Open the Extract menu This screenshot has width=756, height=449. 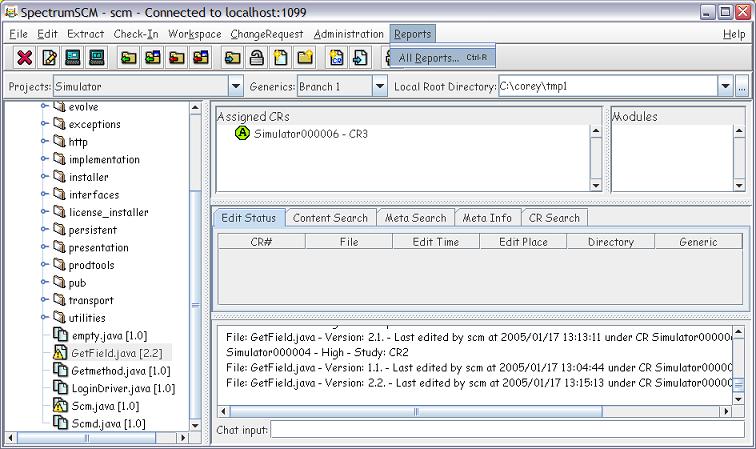pos(85,34)
